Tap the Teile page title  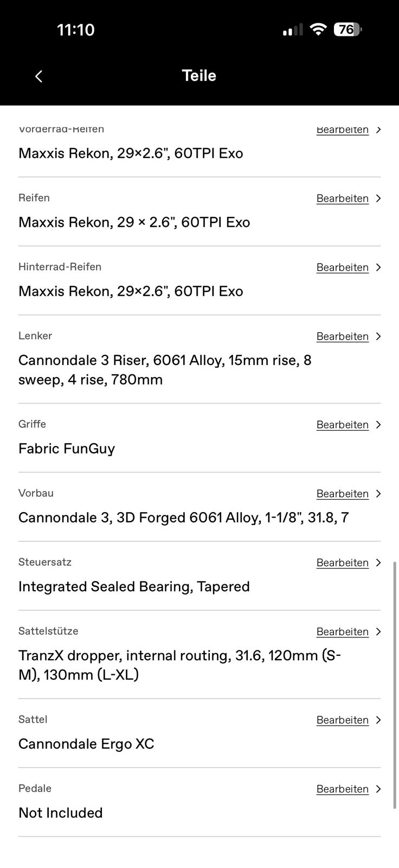tap(199, 75)
